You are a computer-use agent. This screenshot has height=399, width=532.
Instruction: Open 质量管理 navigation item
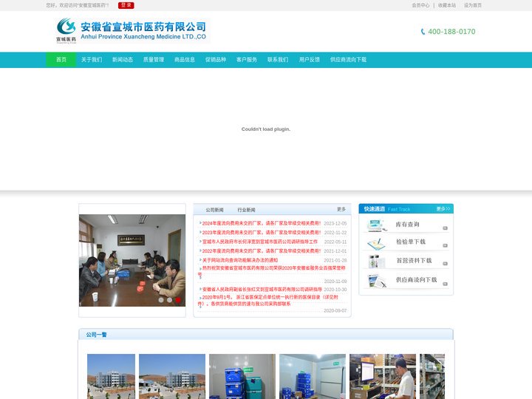(x=154, y=60)
